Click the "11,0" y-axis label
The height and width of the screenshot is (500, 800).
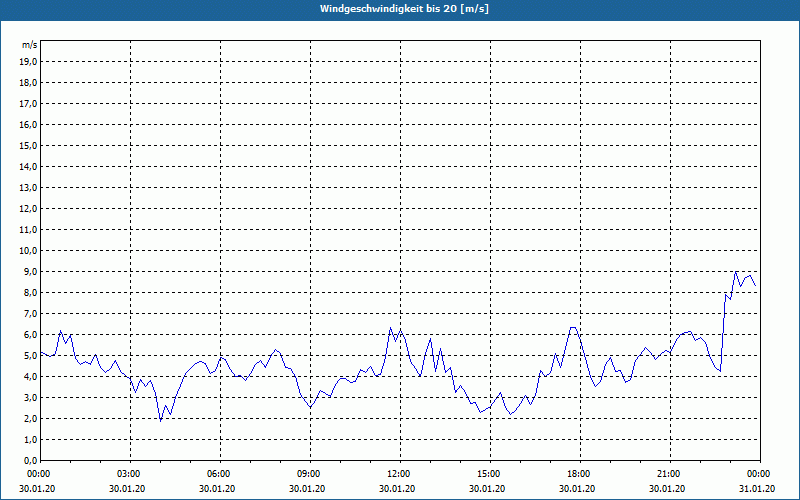(28, 230)
